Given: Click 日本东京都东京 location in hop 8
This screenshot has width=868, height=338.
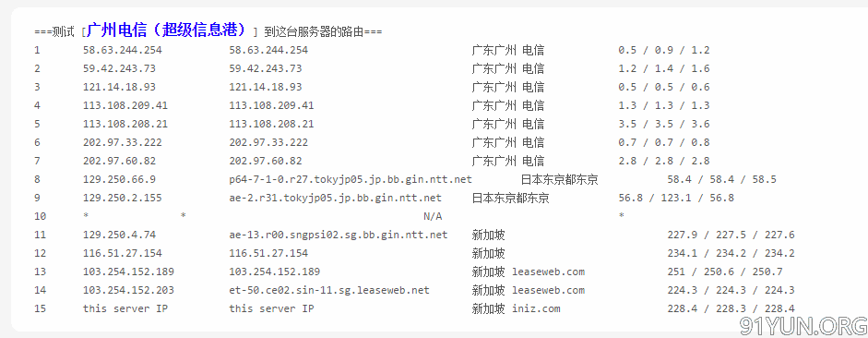Looking at the screenshot, I should click(559, 179).
